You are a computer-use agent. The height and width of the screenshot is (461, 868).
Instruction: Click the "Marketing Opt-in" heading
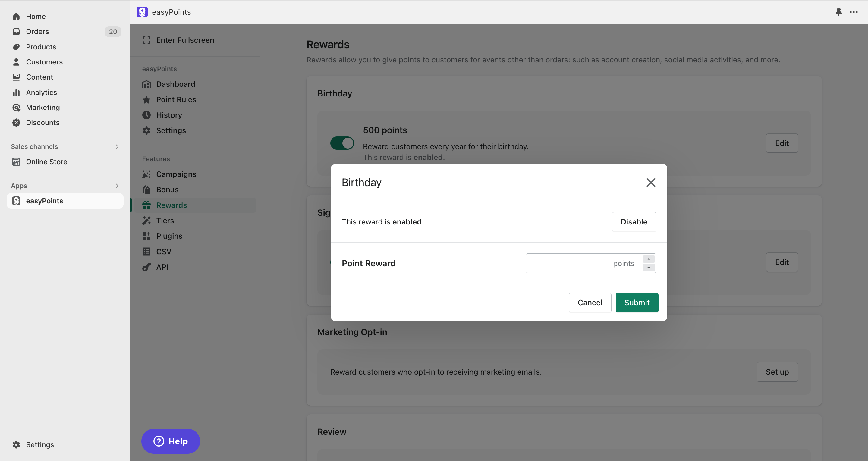(x=352, y=332)
